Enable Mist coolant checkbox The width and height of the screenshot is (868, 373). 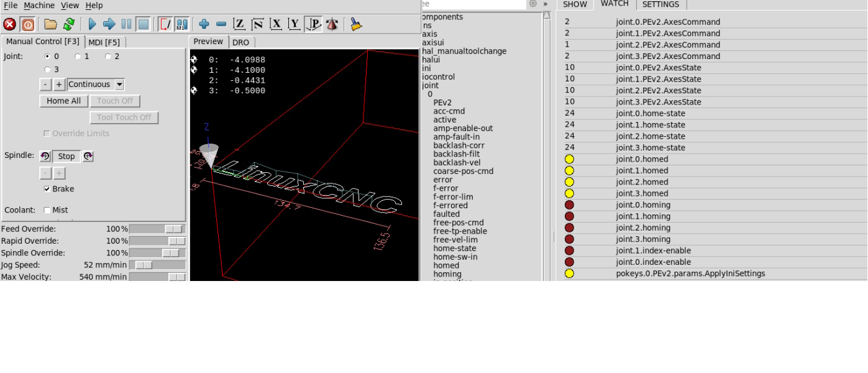click(47, 210)
